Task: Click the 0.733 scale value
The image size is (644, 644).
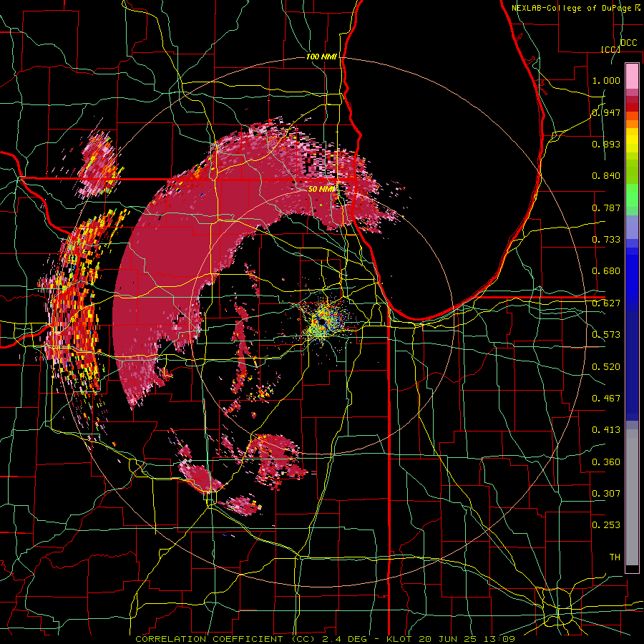Action: [x=606, y=240]
